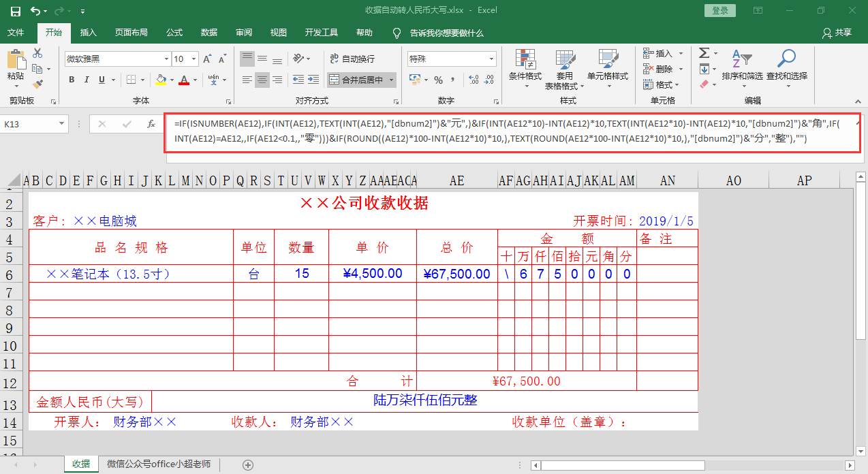868x474 pixels.
Task: Click the cell borders icon
Action: (131, 80)
